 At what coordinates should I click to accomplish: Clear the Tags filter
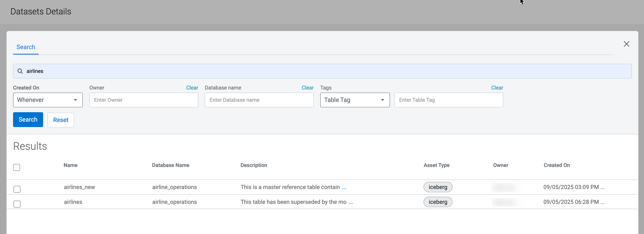(x=497, y=88)
